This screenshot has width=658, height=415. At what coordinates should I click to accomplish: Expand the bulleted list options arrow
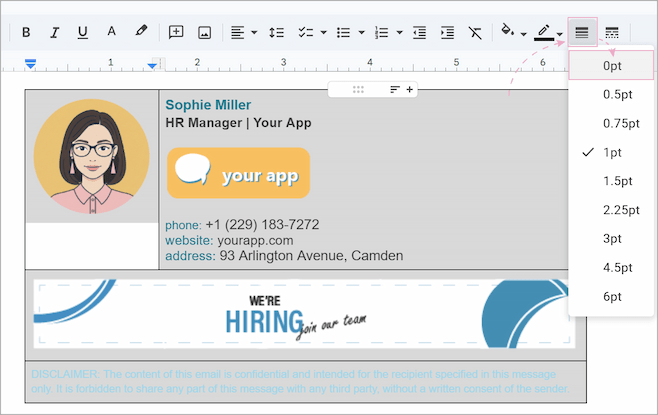pyautogui.click(x=361, y=33)
